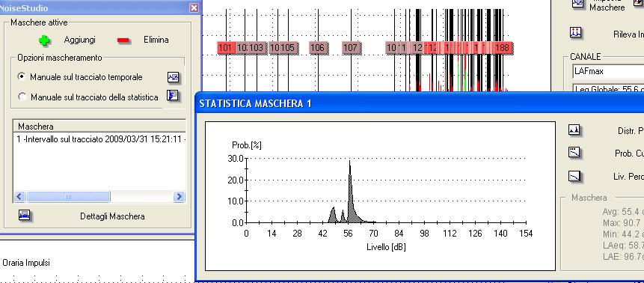The width and height of the screenshot is (644, 283).
Task: Click the Prob. Cumulativa chart icon
Action: pos(574,153)
